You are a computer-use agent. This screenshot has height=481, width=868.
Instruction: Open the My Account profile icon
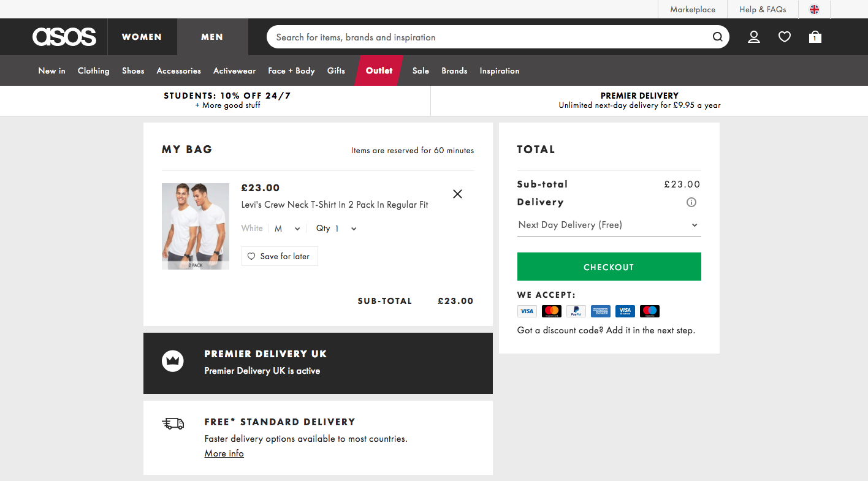click(x=754, y=37)
